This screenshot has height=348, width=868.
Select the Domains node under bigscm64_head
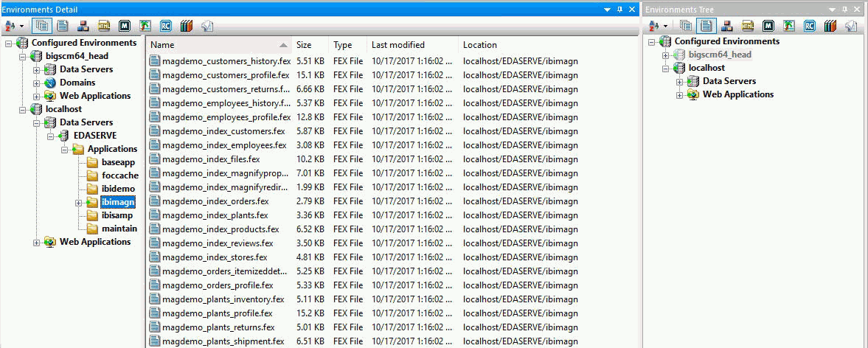[x=77, y=83]
